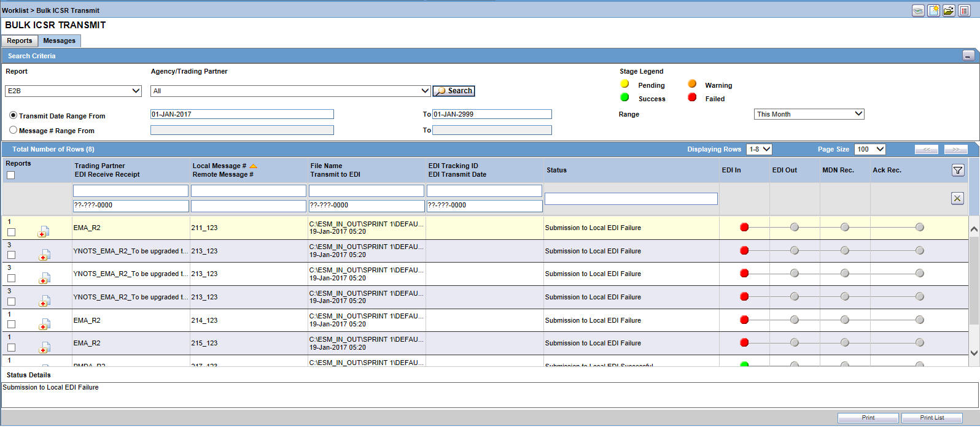Screen dimensions: 980x427
Task: Click yellow Pending legend dot
Action: pos(624,83)
